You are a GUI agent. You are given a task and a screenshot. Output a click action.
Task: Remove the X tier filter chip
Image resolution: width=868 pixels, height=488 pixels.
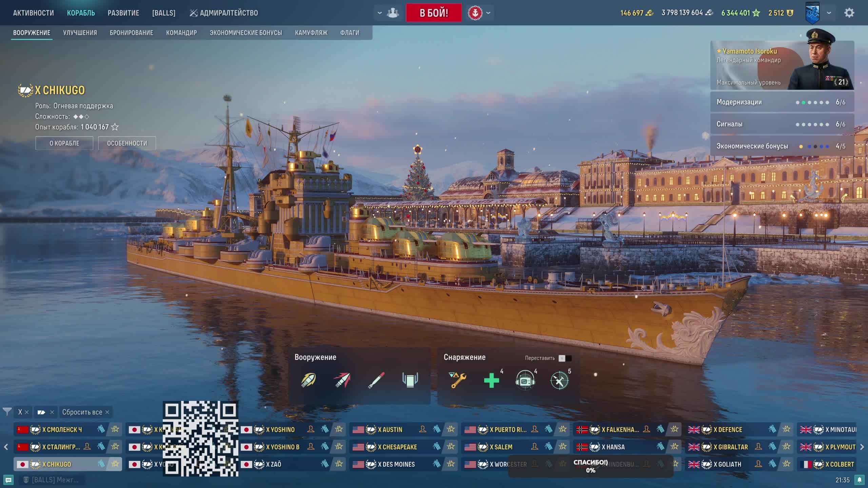coord(27,412)
